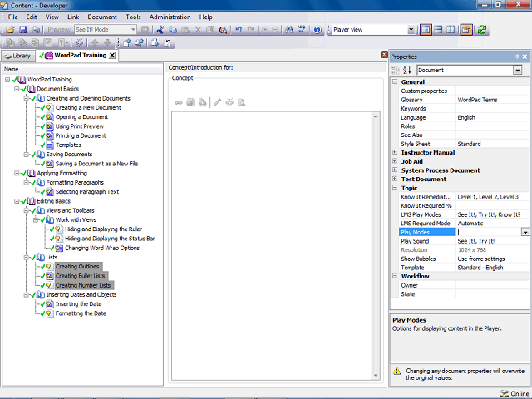Click the green Refresh arrows icon
Screen dimensions: 532x399
point(482,30)
